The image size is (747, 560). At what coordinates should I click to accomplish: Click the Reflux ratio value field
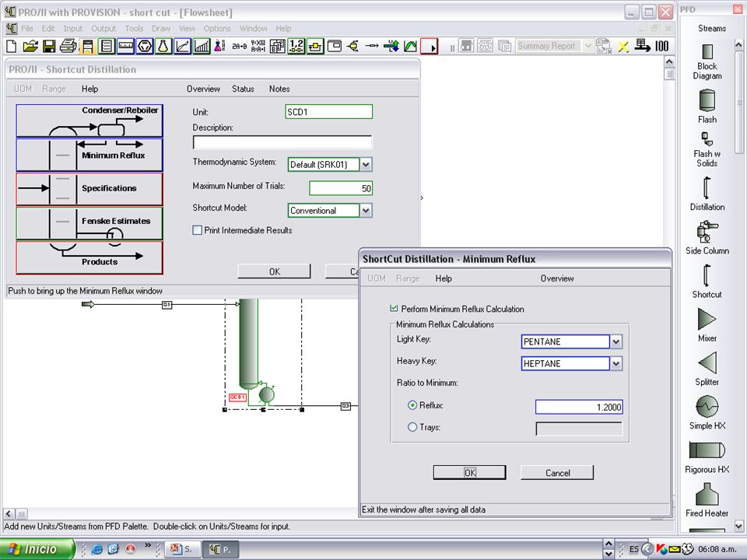(579, 407)
